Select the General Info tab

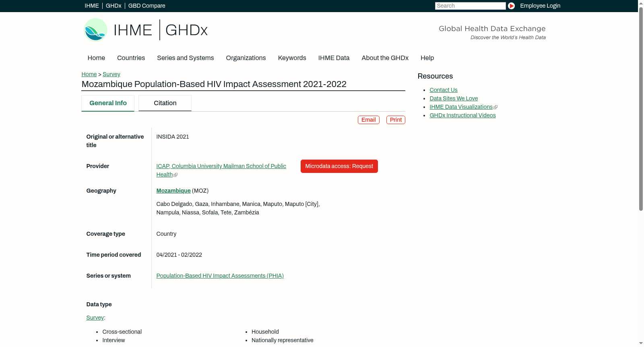108,103
